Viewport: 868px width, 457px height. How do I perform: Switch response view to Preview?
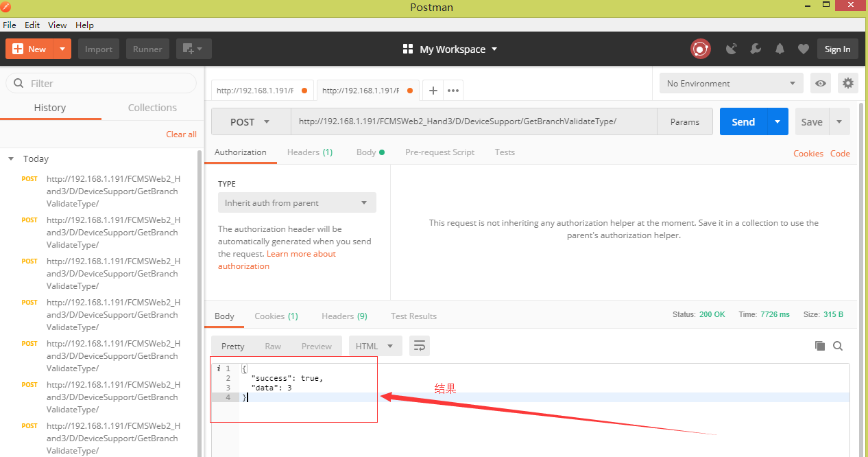[317, 346]
